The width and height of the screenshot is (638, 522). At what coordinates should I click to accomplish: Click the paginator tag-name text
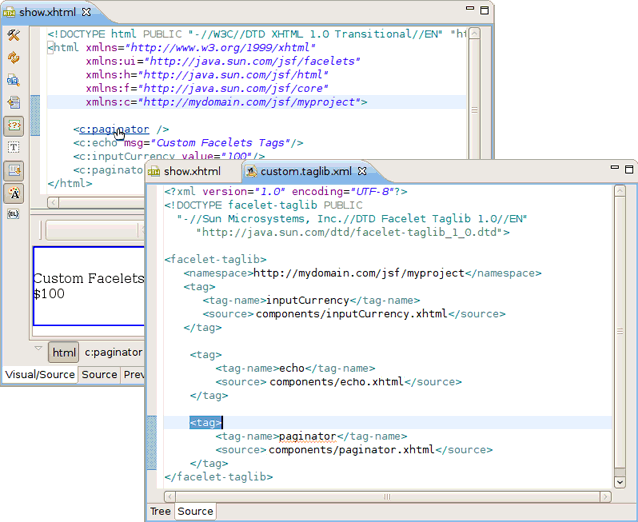coord(308,436)
